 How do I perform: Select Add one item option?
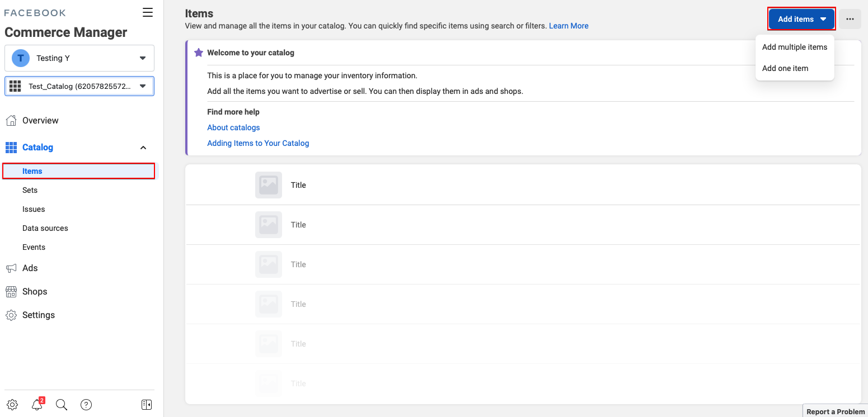[x=785, y=68]
